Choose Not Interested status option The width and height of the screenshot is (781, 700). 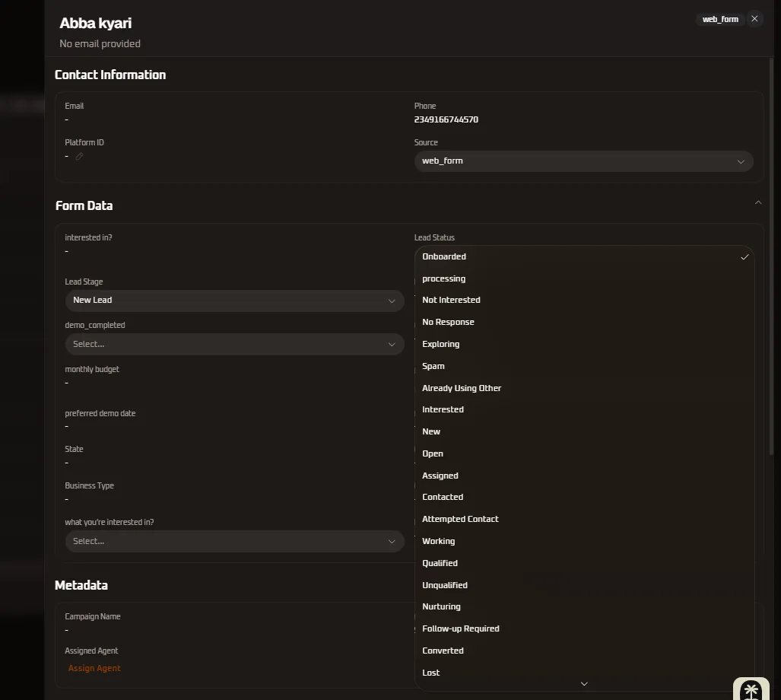click(x=584, y=300)
